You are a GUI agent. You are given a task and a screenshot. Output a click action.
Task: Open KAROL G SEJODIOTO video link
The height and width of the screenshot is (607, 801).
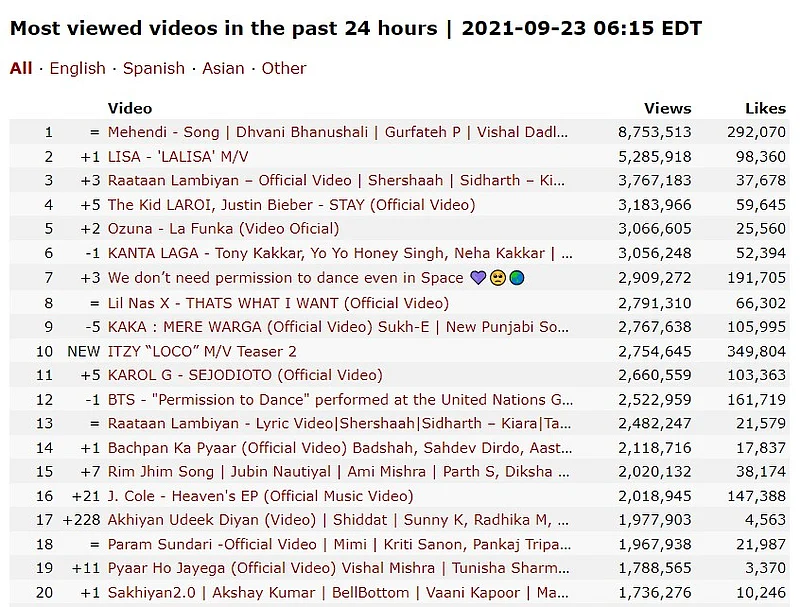(245, 375)
